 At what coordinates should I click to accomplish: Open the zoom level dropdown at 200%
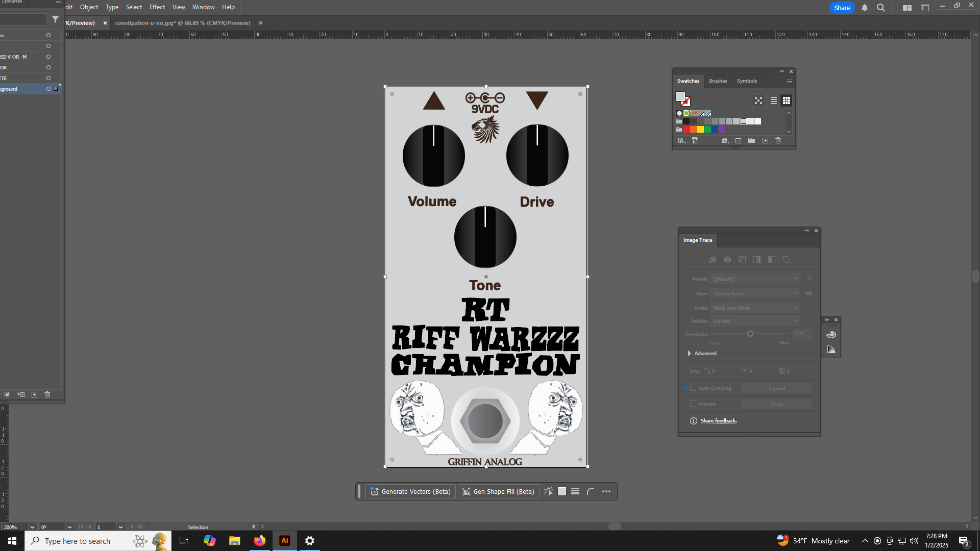[x=32, y=528]
